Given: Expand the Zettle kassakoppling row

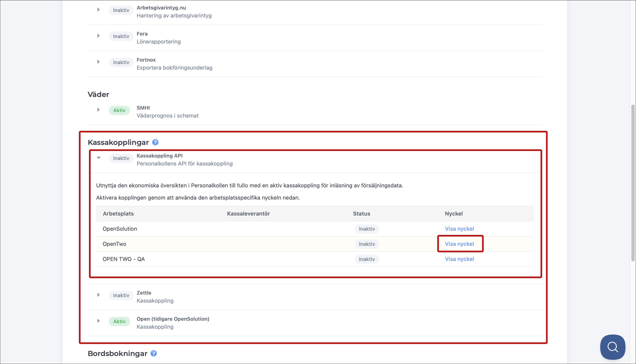Looking at the screenshot, I should pos(98,295).
